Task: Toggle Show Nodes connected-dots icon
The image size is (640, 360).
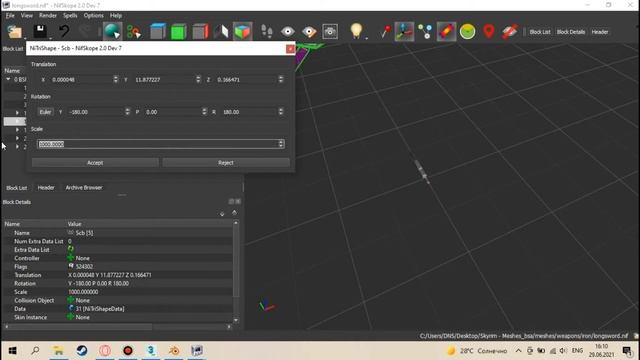Action: pos(425,31)
